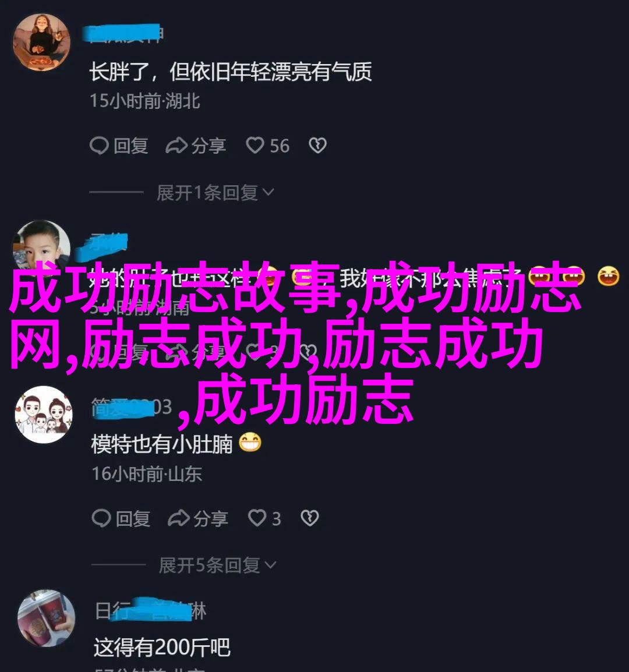This screenshot has height=672, width=629.
Task: Open avatar of the 长胖了 commenter
Action: [41, 42]
